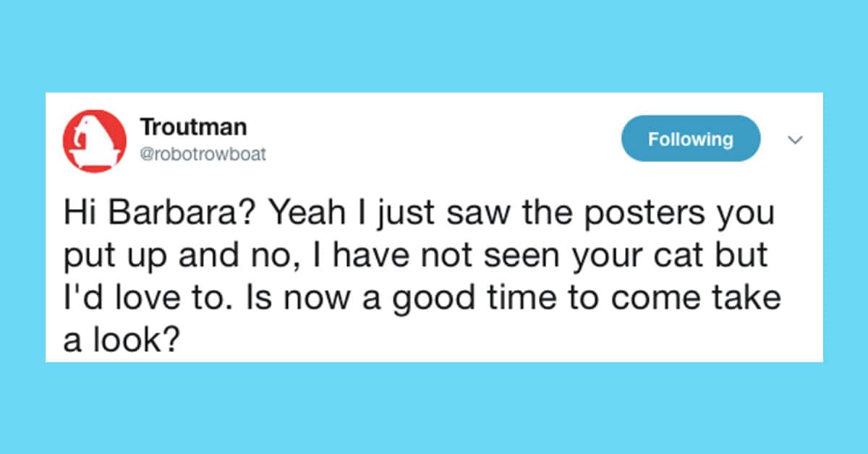
Task: Open the @robotrowboat handle link
Action: [x=203, y=155]
